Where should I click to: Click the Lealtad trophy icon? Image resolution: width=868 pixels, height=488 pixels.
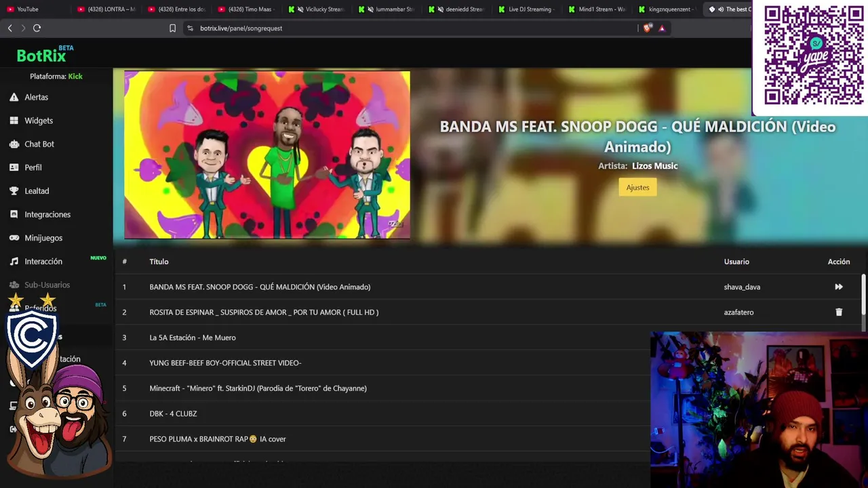click(x=14, y=191)
